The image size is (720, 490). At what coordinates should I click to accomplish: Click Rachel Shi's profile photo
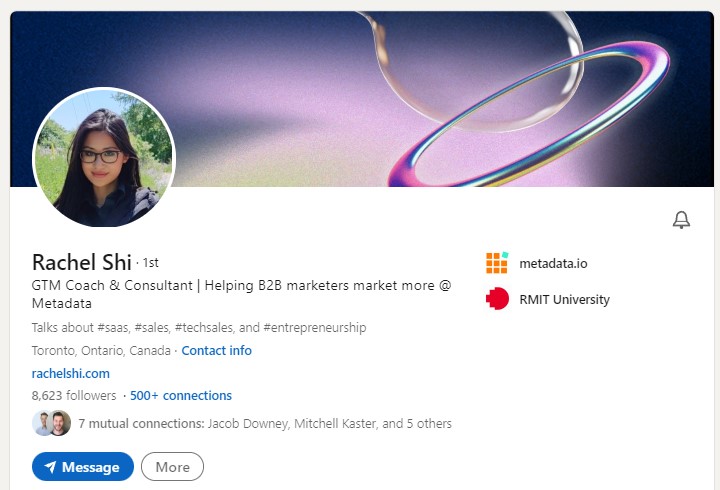click(104, 157)
